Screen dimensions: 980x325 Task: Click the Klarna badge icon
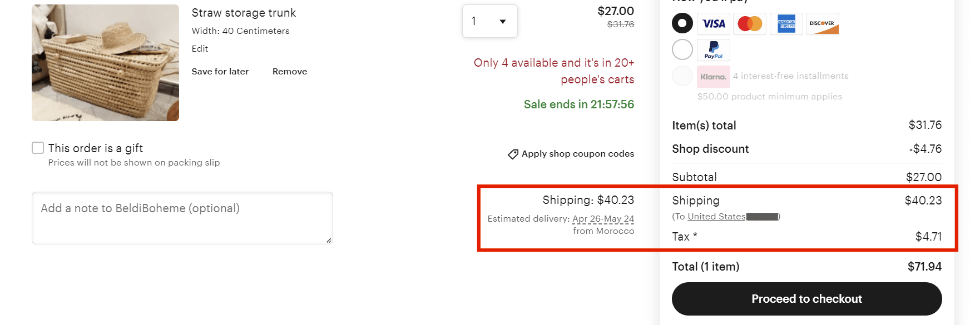[714, 76]
